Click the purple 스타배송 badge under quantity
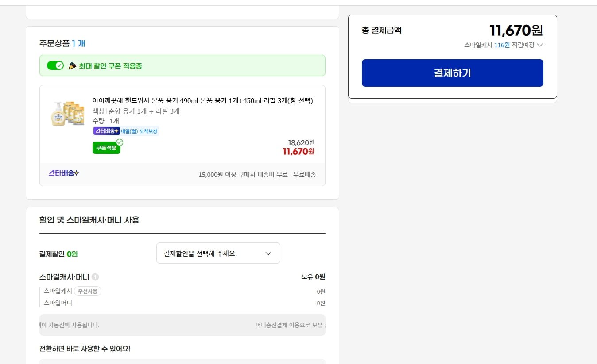597x364 pixels. (x=106, y=131)
